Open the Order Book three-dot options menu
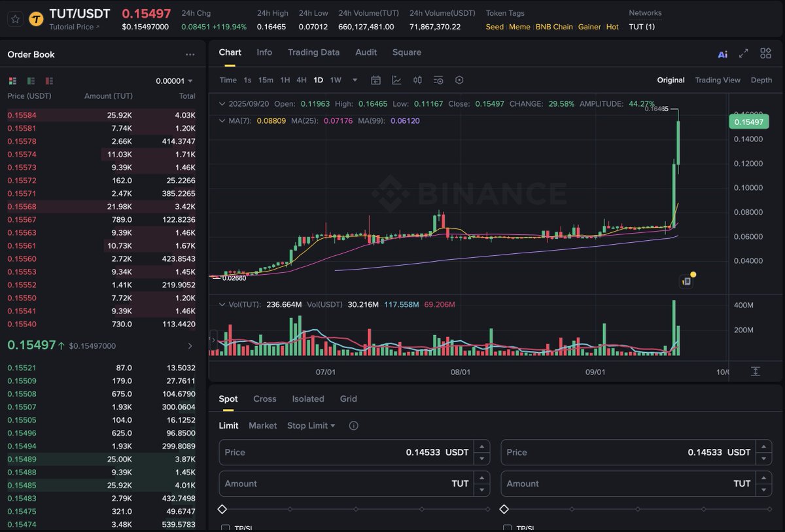 [x=190, y=55]
